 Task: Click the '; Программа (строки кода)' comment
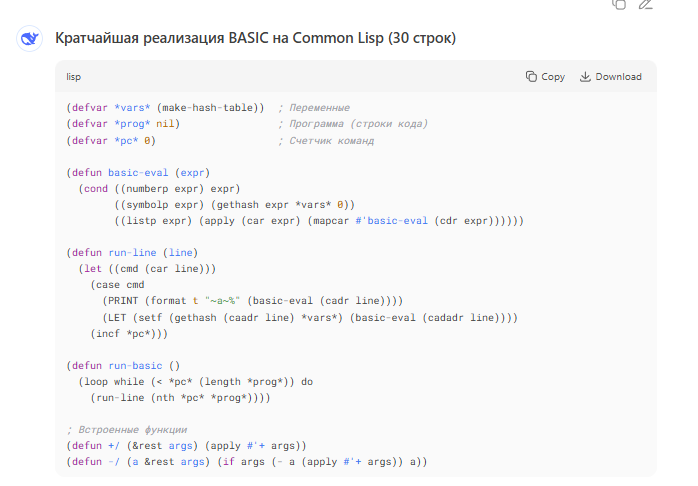353,124
